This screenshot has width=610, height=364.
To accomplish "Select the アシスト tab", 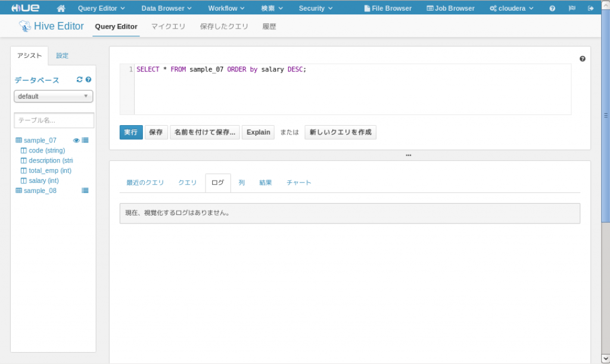I will pos(29,55).
